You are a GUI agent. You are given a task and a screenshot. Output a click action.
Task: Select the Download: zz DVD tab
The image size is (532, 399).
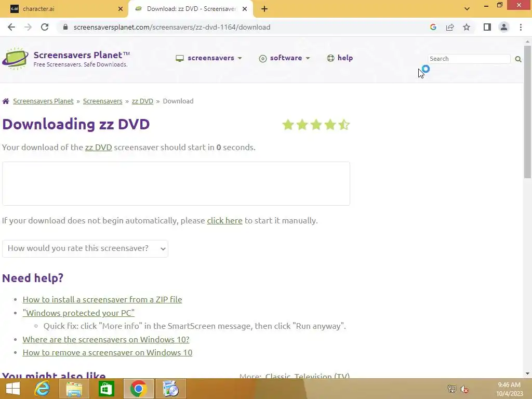[x=190, y=9]
